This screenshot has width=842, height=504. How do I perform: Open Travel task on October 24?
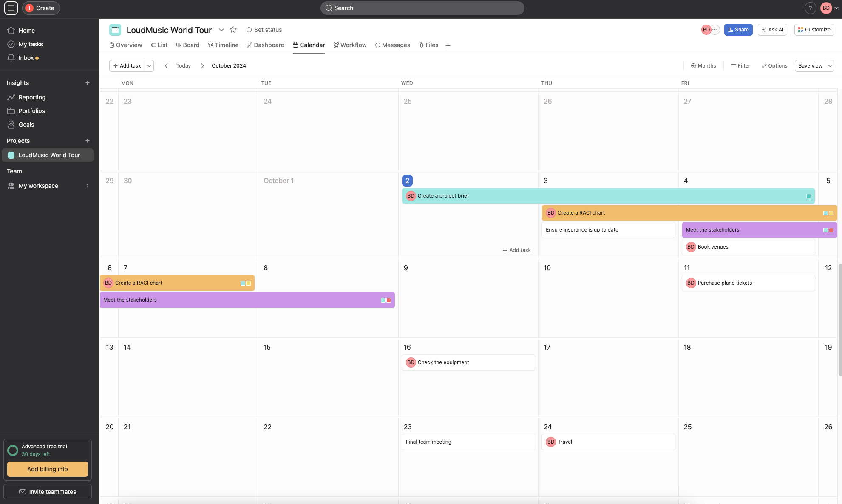click(608, 442)
